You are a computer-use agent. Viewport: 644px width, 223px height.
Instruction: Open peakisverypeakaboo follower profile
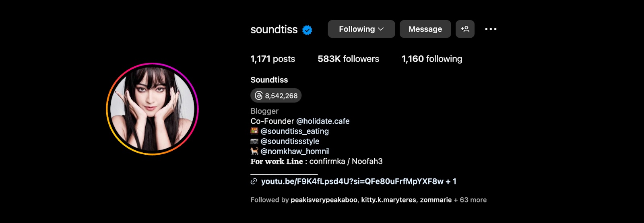pyautogui.click(x=324, y=200)
